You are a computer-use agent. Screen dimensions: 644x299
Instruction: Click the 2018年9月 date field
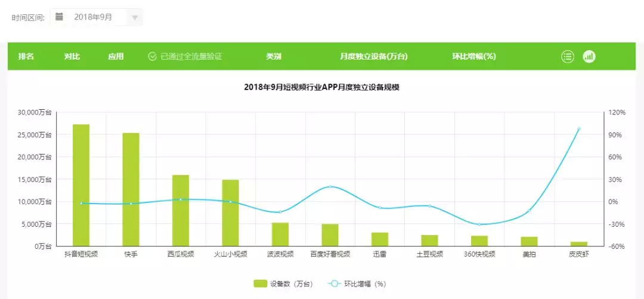click(97, 17)
